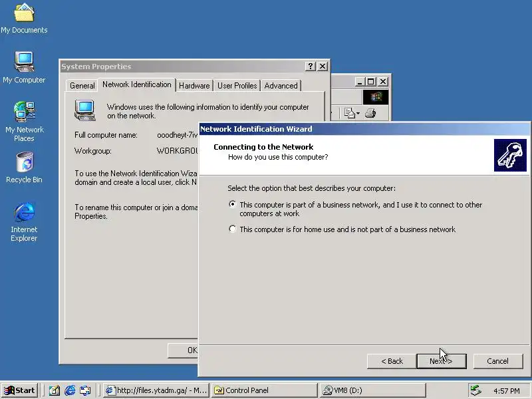Switch to VM8 (D:) taskbar button
532x399 pixels.
372,390
